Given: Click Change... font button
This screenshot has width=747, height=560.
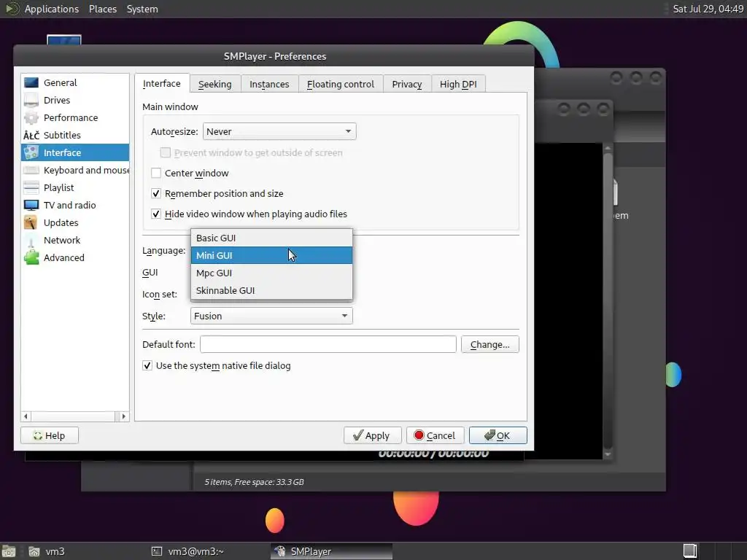Looking at the screenshot, I should [x=489, y=344].
